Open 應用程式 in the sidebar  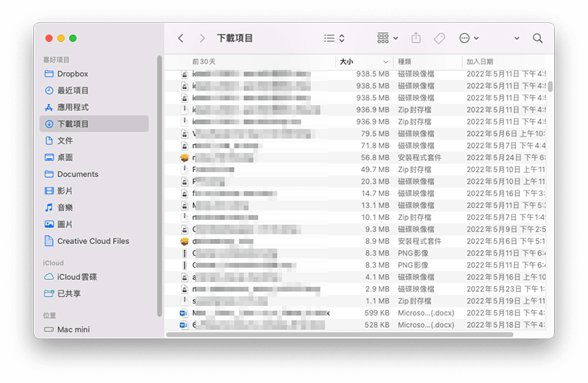(x=94, y=107)
